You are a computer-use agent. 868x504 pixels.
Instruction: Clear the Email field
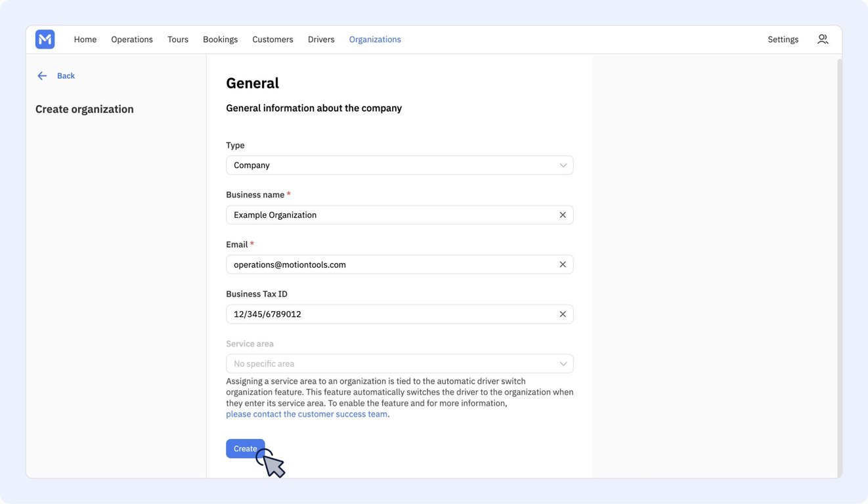tap(563, 264)
